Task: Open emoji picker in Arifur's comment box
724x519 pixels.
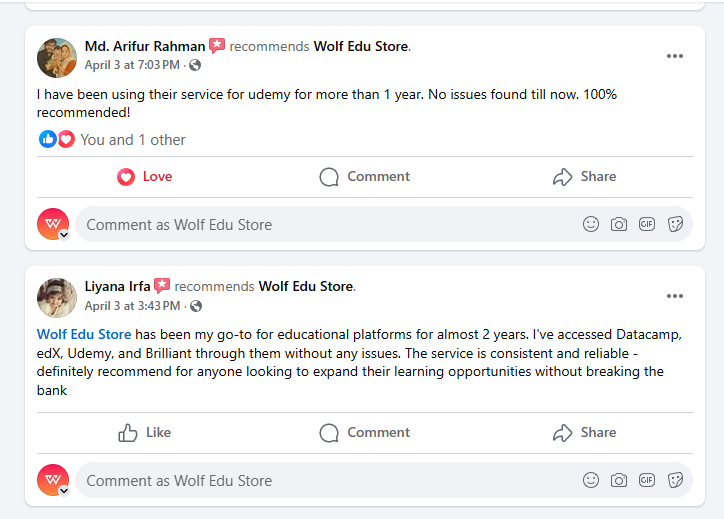Action: tap(591, 224)
